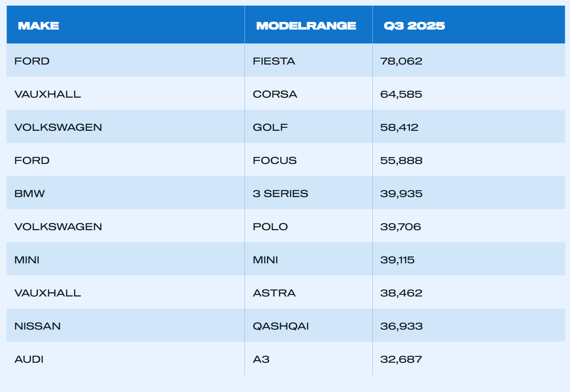Select the FIESTA model cell

(x=274, y=61)
